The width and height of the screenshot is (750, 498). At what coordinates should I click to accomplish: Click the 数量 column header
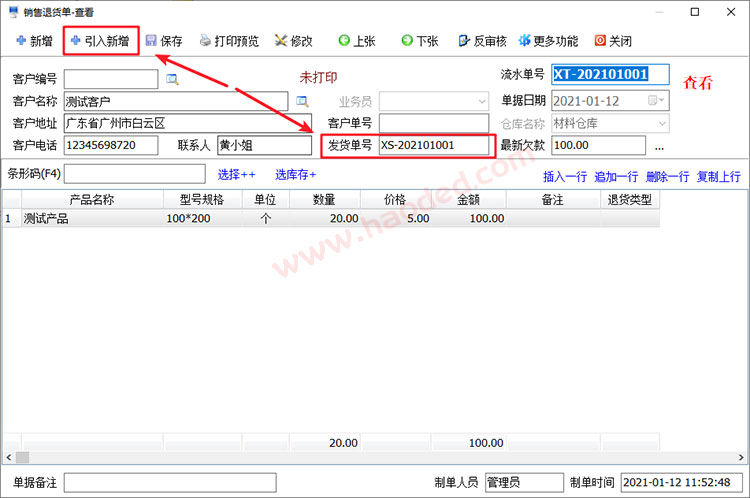coord(324,199)
